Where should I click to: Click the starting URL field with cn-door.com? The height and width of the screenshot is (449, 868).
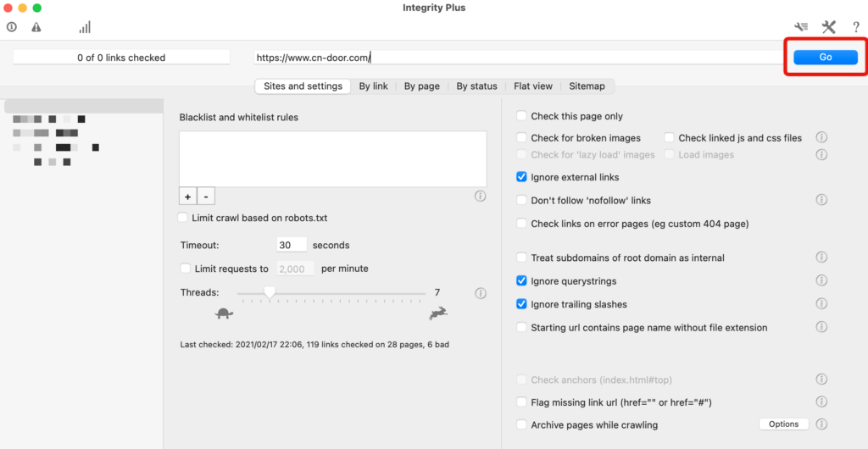(520, 57)
